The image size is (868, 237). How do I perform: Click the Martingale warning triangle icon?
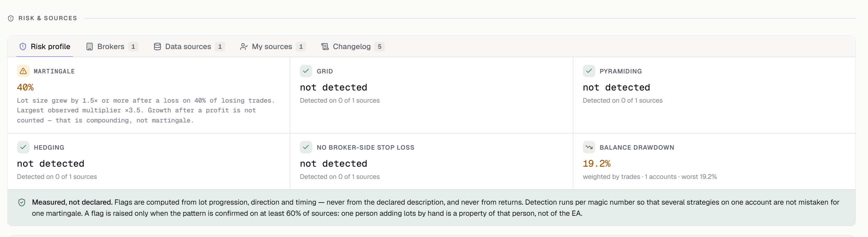23,71
